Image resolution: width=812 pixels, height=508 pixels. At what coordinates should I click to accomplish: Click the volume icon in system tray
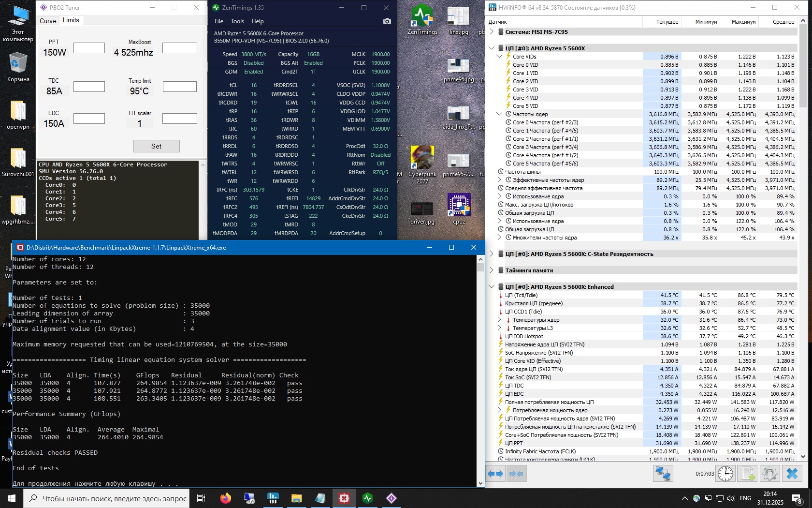(730, 498)
